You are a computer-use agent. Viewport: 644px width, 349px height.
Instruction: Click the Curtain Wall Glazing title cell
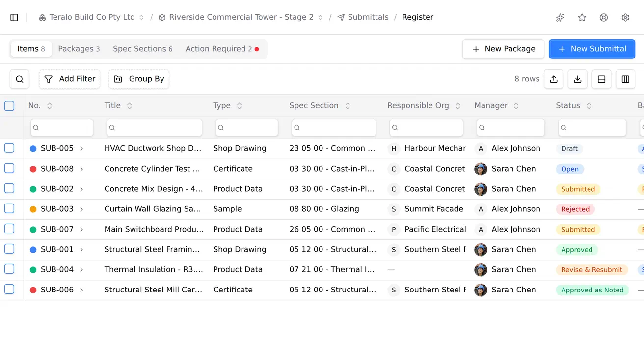coord(153,209)
